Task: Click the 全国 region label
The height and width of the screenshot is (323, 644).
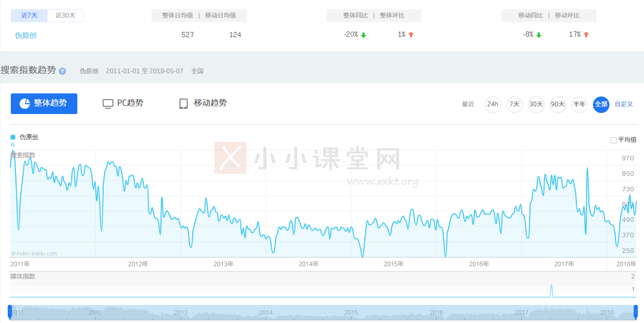Action: (x=197, y=71)
